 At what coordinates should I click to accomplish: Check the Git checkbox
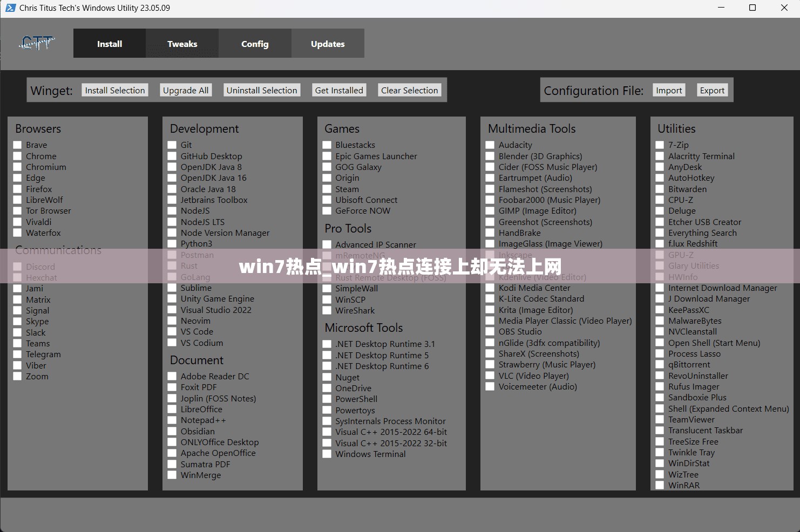coord(172,145)
